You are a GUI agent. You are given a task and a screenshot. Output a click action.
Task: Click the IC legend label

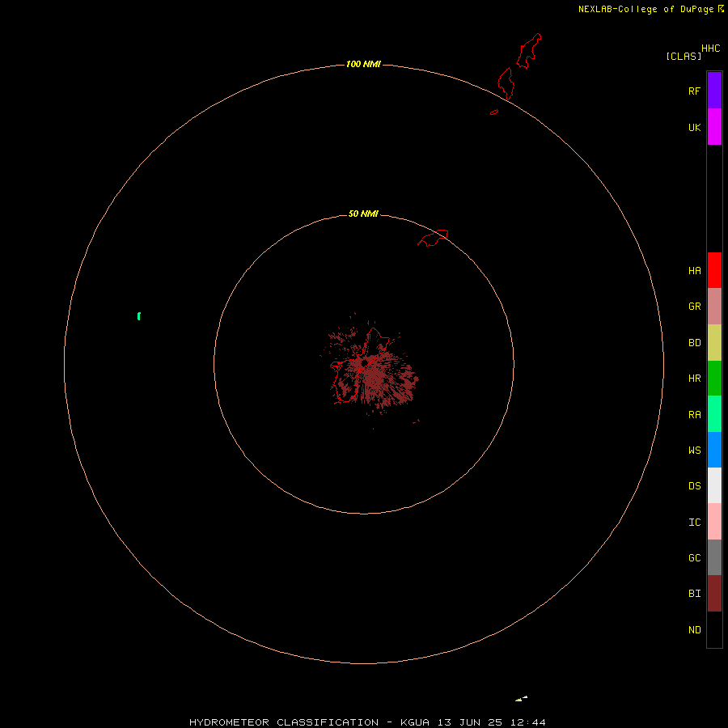pos(694,523)
